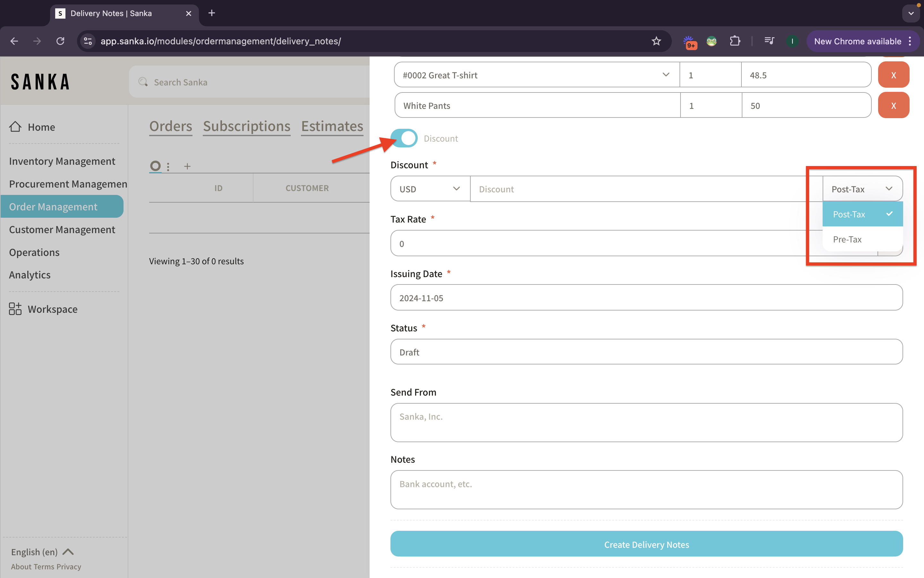Toggle the Discount switch off
Image resolution: width=924 pixels, height=578 pixels.
coord(404,138)
